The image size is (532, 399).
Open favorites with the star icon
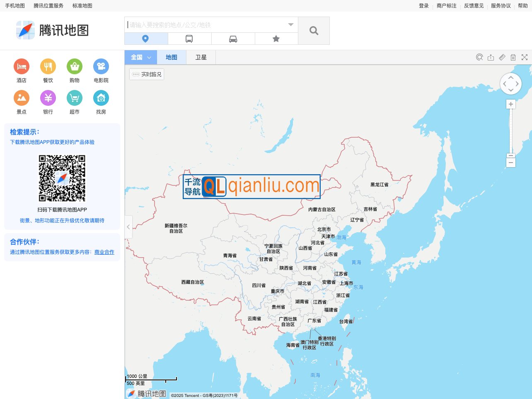(x=276, y=38)
